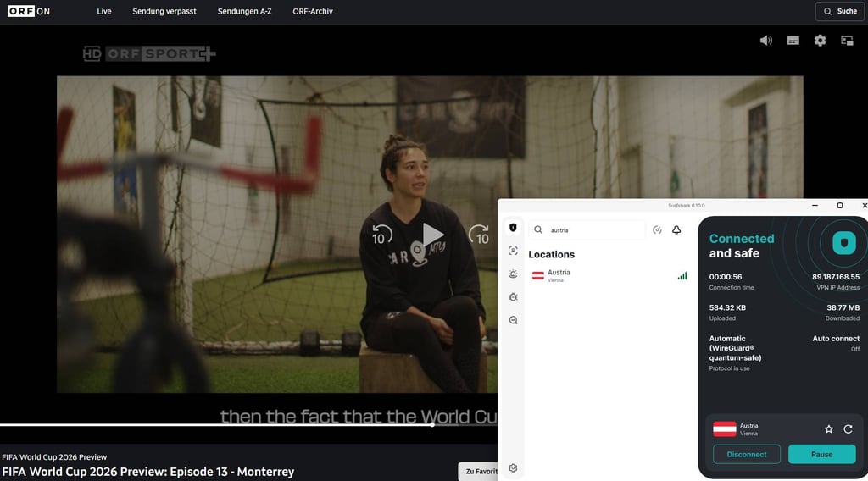Minimize the Surfshark window
The width and height of the screenshot is (868, 481).
815,205
